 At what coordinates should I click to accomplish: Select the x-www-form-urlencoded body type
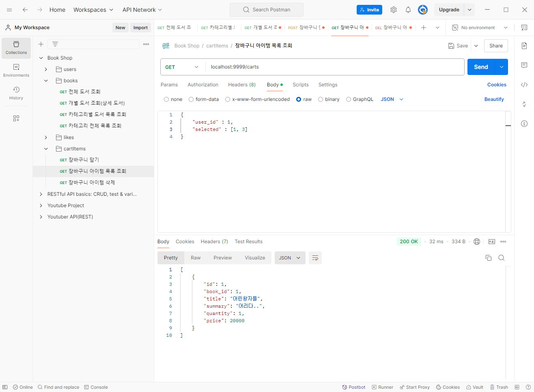click(x=228, y=99)
